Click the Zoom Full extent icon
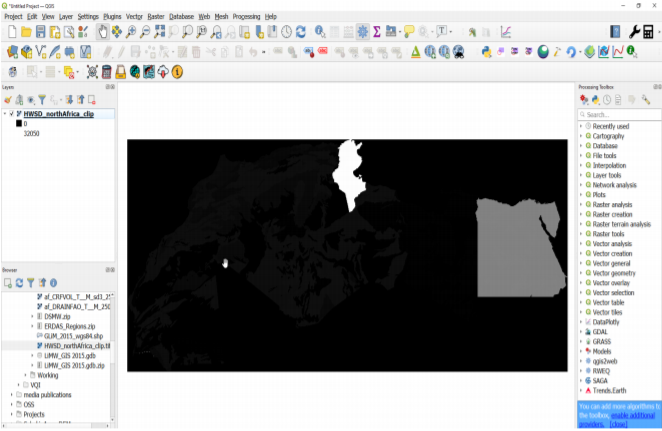Screen dimensions: 662x431 159,32
